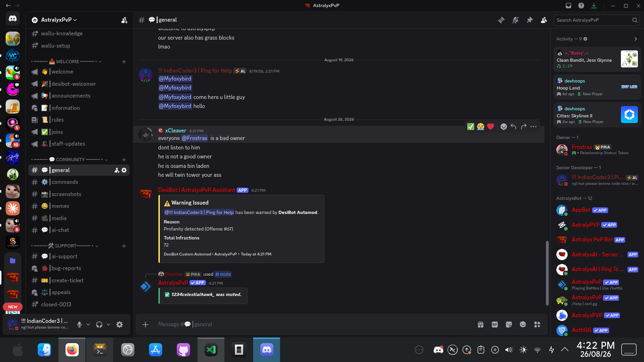
Task: React with red heart emoji
Action: pos(490,126)
